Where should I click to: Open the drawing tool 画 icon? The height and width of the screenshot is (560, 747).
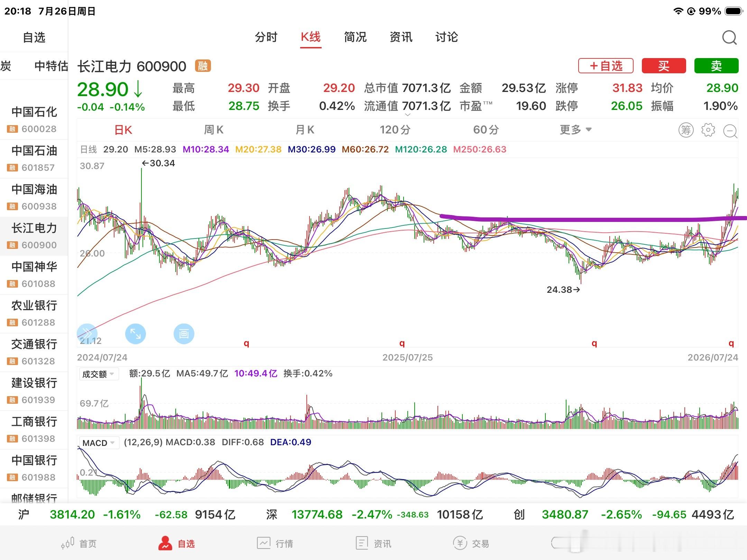coord(184,334)
